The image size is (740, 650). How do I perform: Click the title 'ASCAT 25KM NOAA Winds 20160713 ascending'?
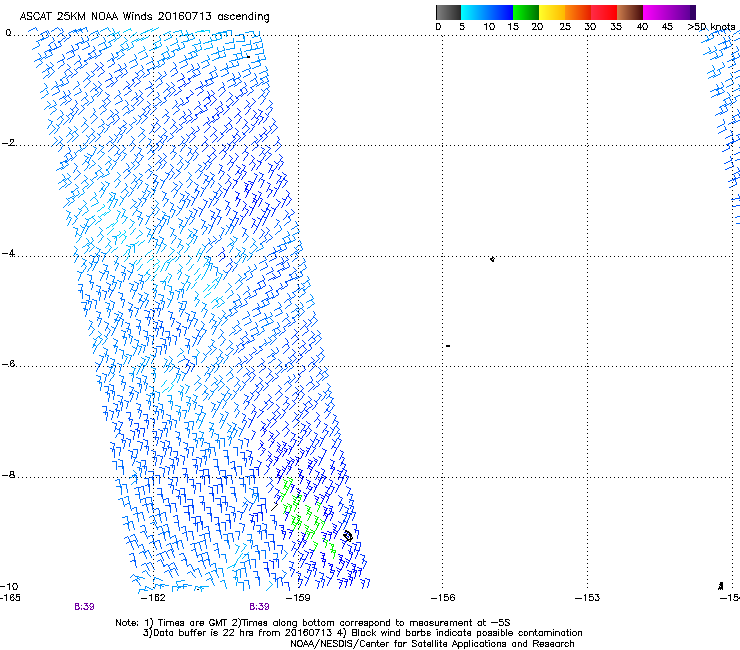(144, 17)
